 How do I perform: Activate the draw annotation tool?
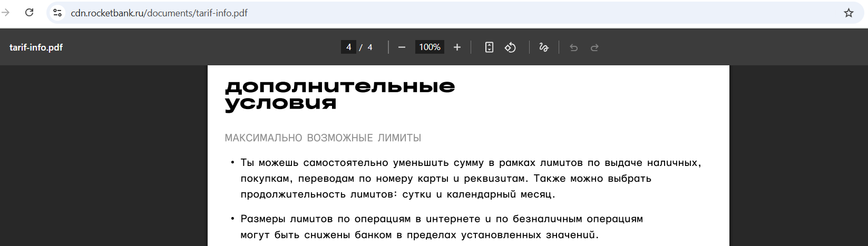tap(544, 47)
